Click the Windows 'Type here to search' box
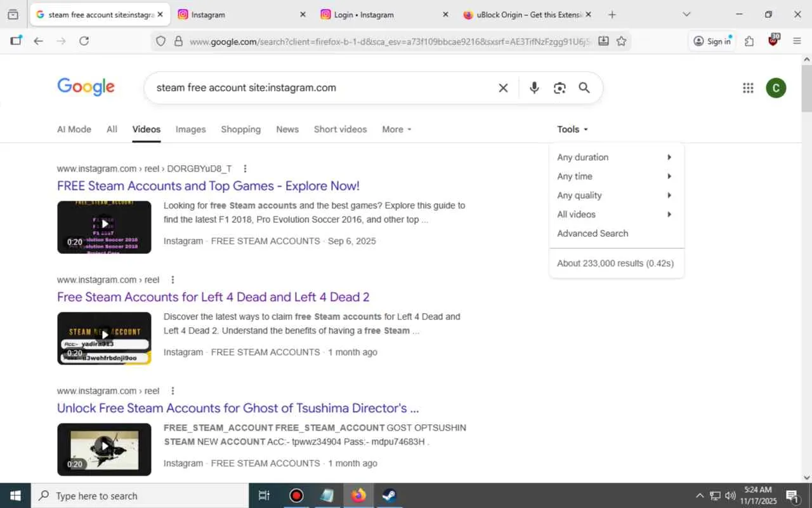 point(139,496)
